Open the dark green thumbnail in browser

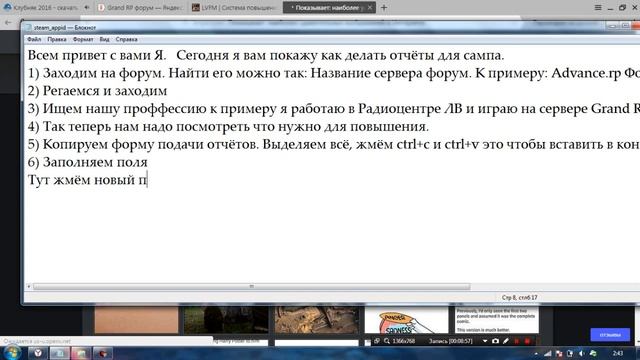(x=226, y=320)
